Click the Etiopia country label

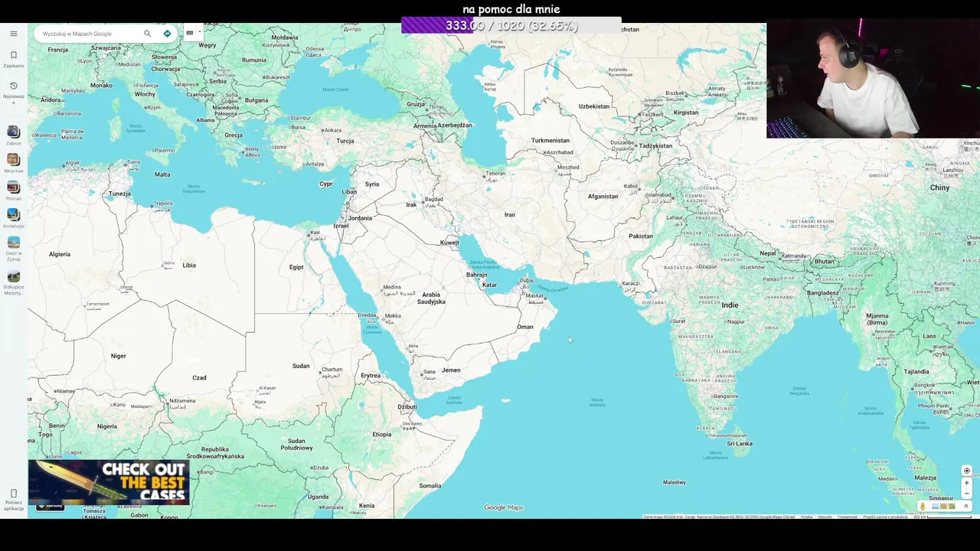pos(381,434)
